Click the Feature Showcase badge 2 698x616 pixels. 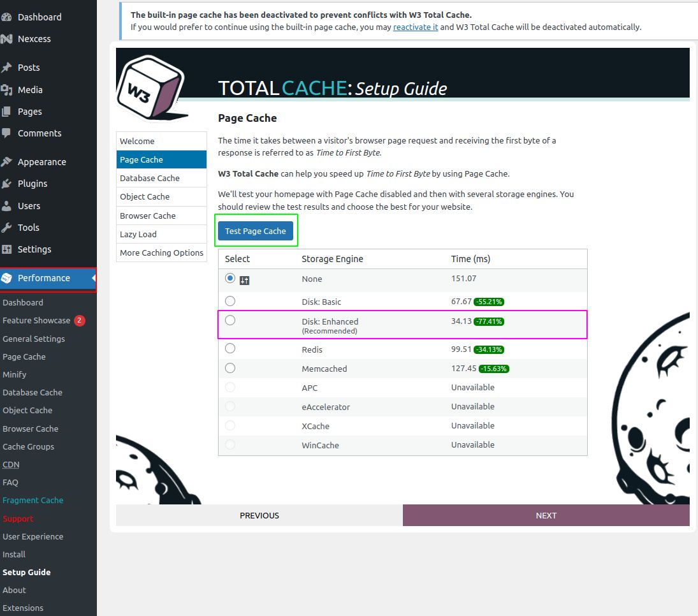click(x=79, y=320)
